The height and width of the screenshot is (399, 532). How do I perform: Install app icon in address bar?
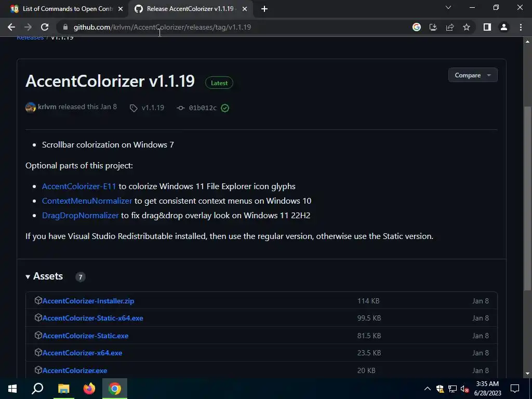(433, 27)
